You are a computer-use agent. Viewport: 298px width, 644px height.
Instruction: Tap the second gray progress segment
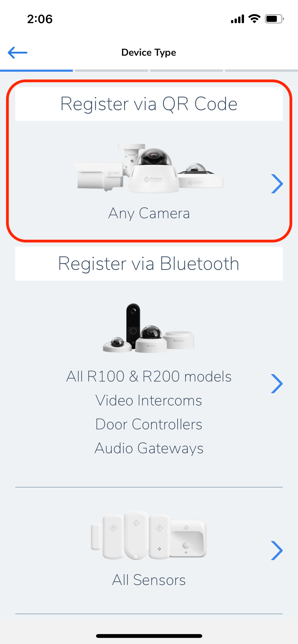point(112,70)
